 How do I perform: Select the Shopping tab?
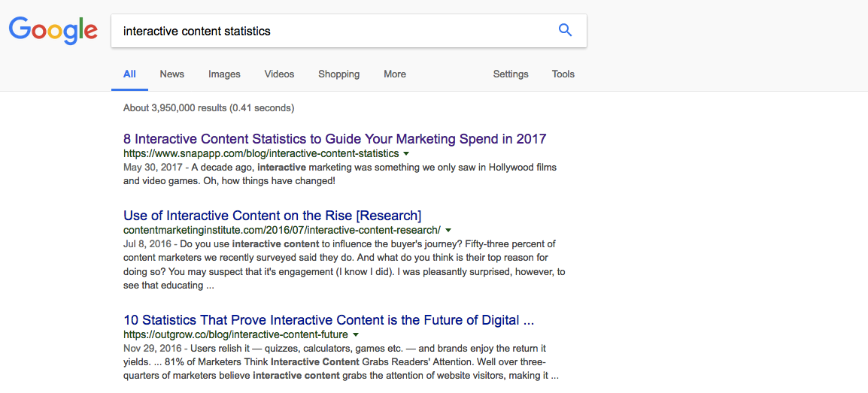338,74
